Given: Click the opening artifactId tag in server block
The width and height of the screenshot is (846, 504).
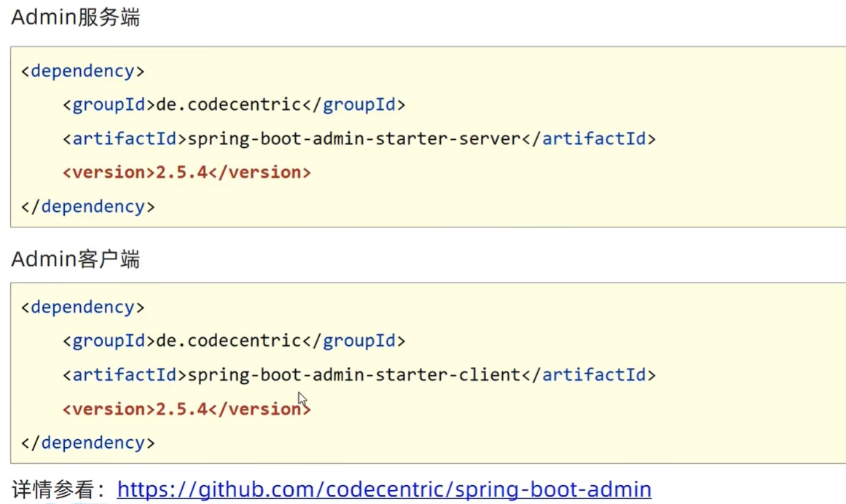Looking at the screenshot, I should 125,138.
